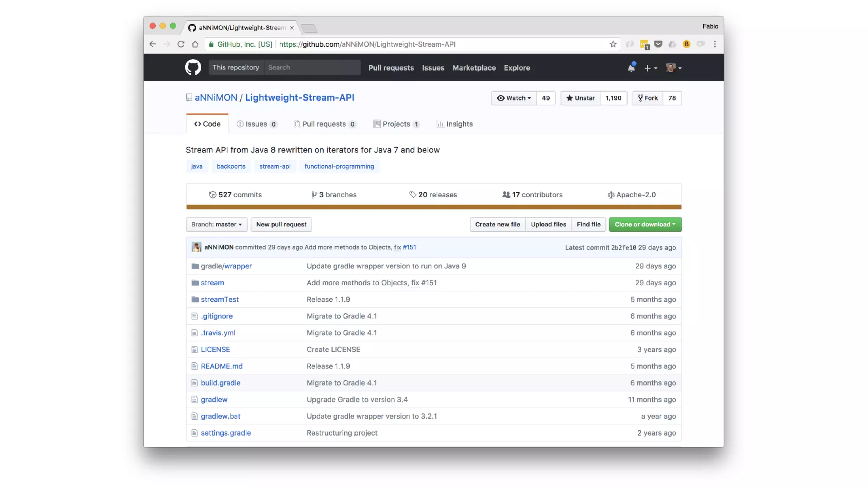Open Chrome three-dot menu

(x=715, y=44)
